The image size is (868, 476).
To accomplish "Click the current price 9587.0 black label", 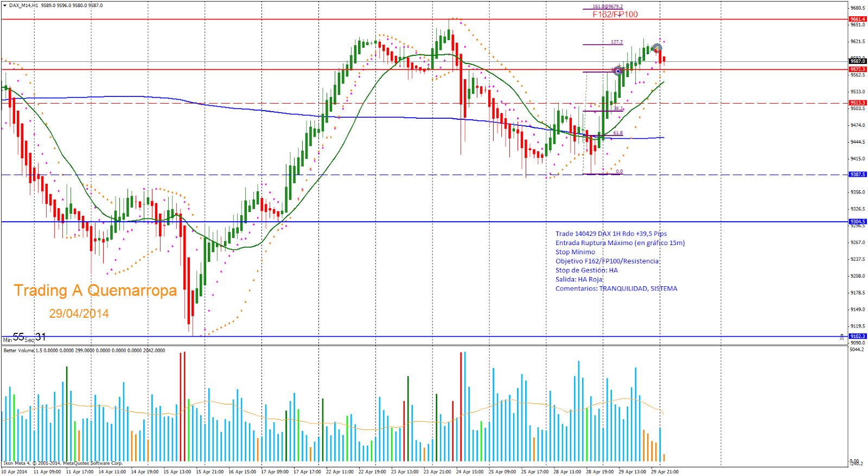I will [857, 61].
